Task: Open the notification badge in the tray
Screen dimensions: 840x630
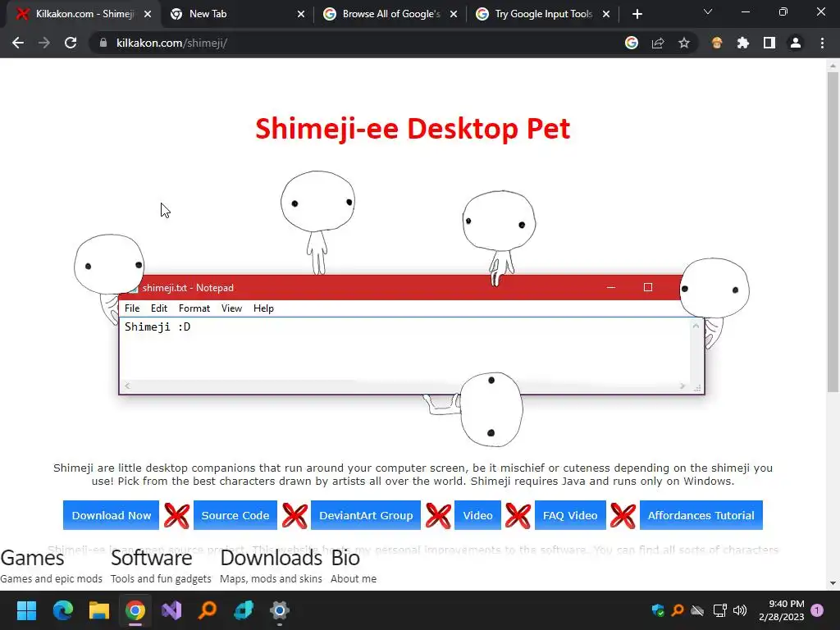Action: click(817, 610)
